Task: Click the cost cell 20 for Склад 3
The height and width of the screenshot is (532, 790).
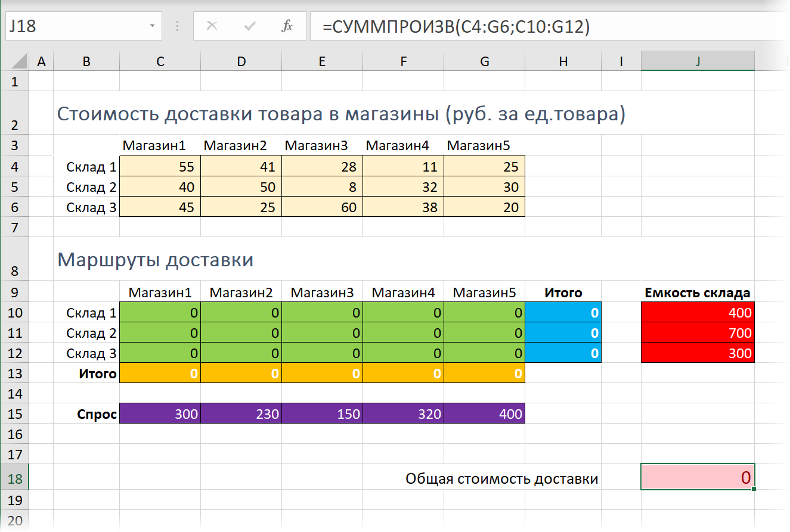Action: pos(484,207)
